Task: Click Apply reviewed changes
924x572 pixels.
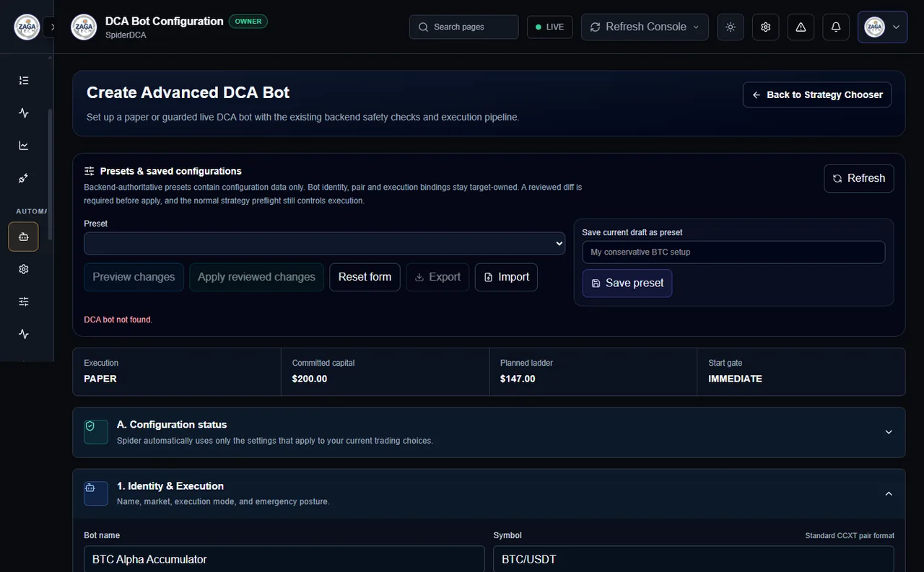Action: (256, 277)
